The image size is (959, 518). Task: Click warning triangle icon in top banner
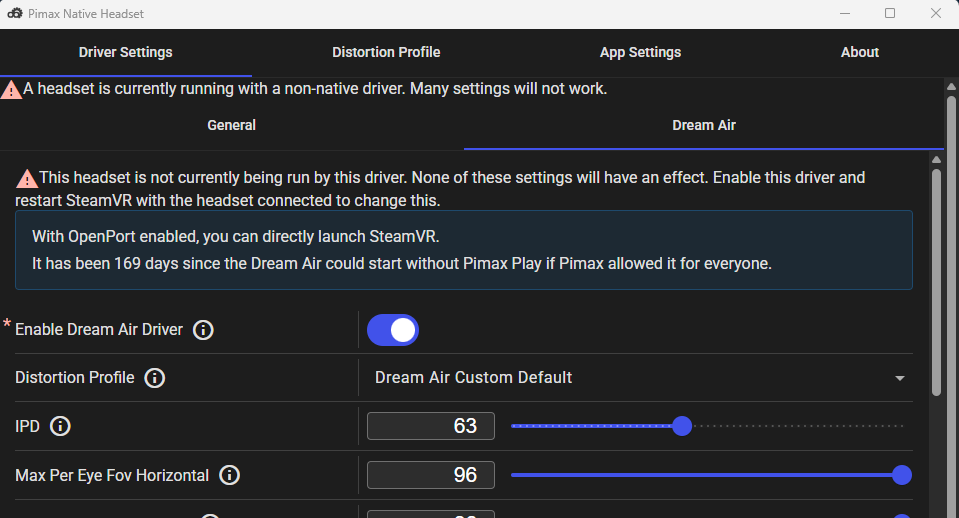pos(10,90)
